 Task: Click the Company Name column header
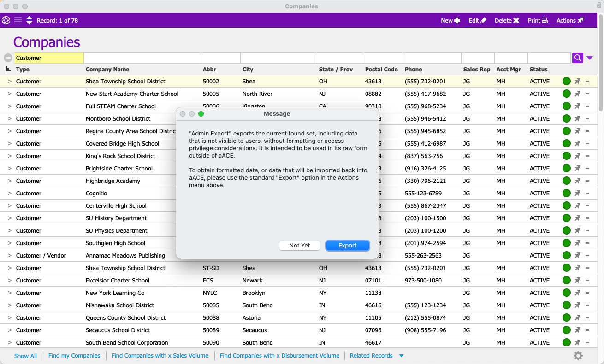[x=107, y=70]
